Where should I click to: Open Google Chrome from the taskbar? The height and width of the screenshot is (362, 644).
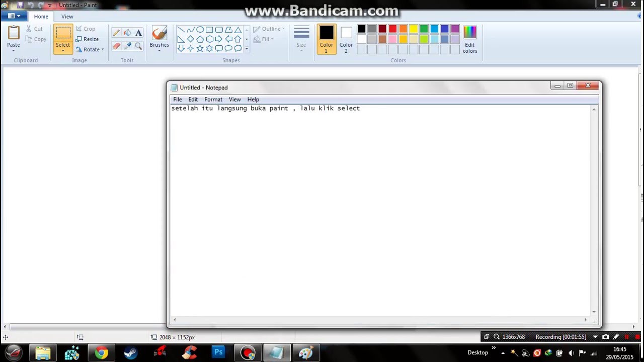(101, 353)
